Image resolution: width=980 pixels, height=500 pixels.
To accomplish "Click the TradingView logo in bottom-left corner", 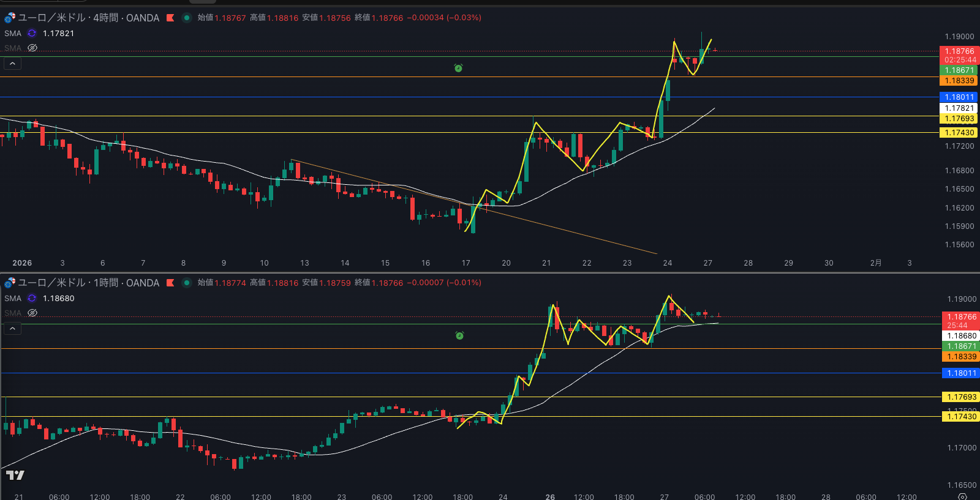I will tap(15, 475).
